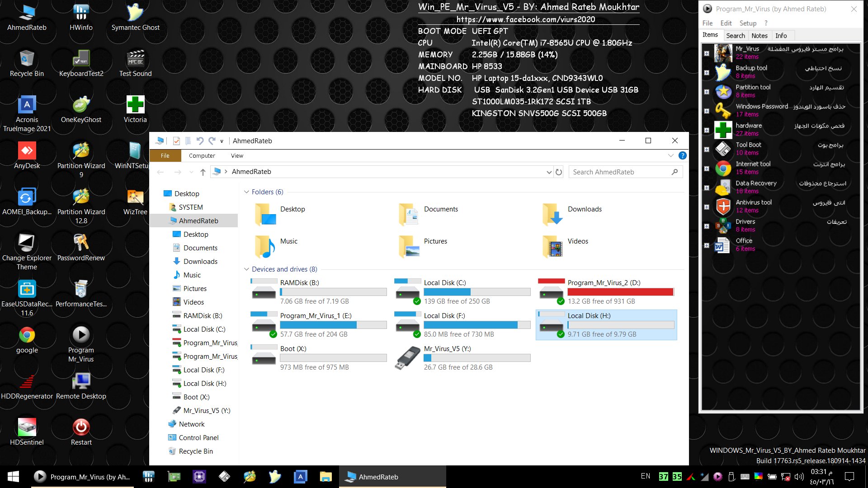Click Search AhmedRateb input field
The width and height of the screenshot is (868, 488).
pyautogui.click(x=625, y=172)
